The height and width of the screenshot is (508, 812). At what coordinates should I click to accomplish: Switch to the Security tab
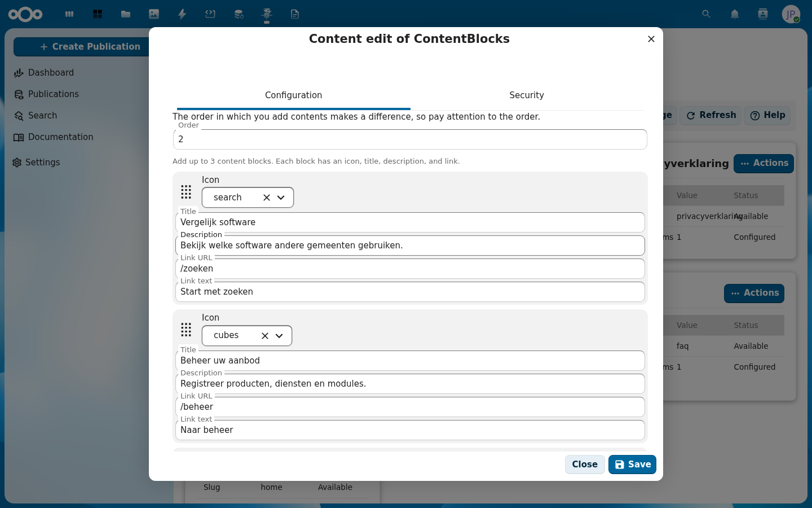[x=526, y=95]
